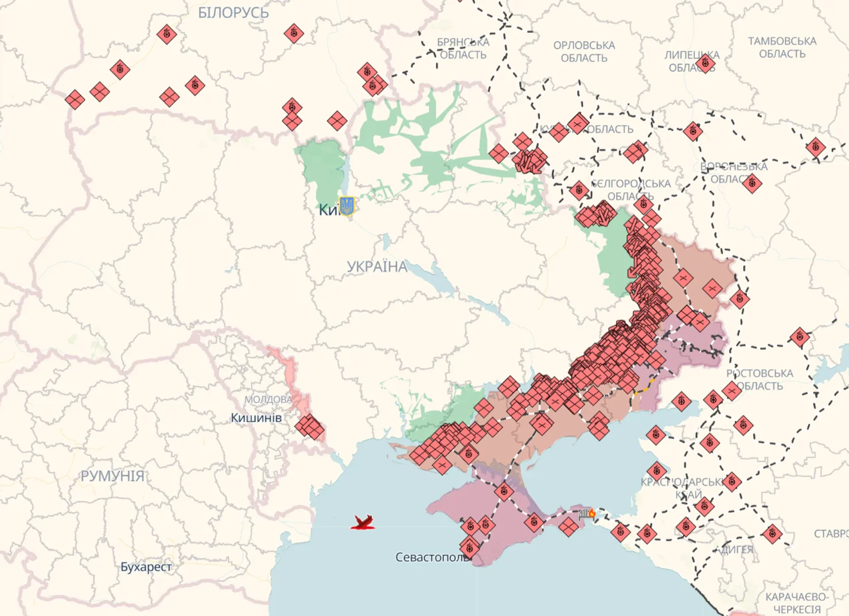Select the РУМУНІЯ country label
This screenshot has width=849, height=616.
[x=112, y=475]
